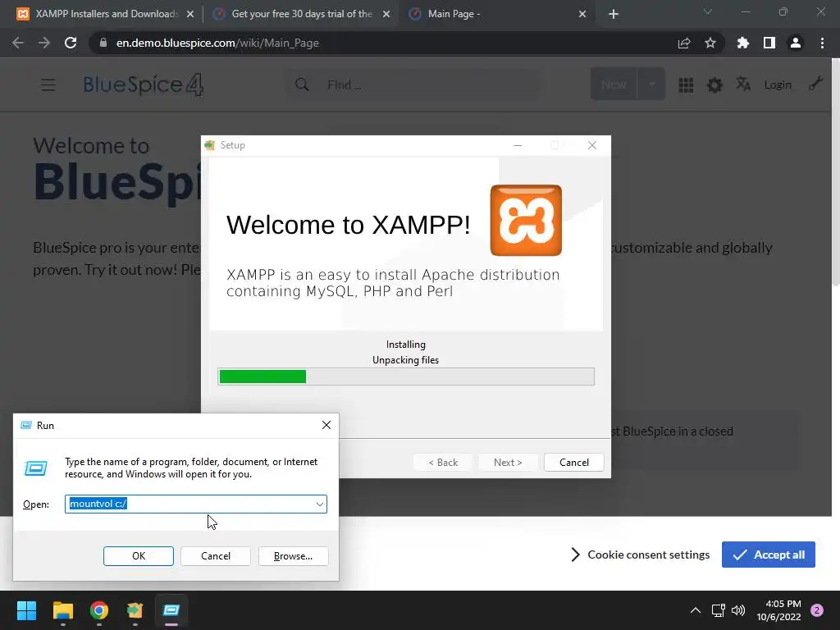Minimize the XAMPP Setup window

(x=518, y=145)
